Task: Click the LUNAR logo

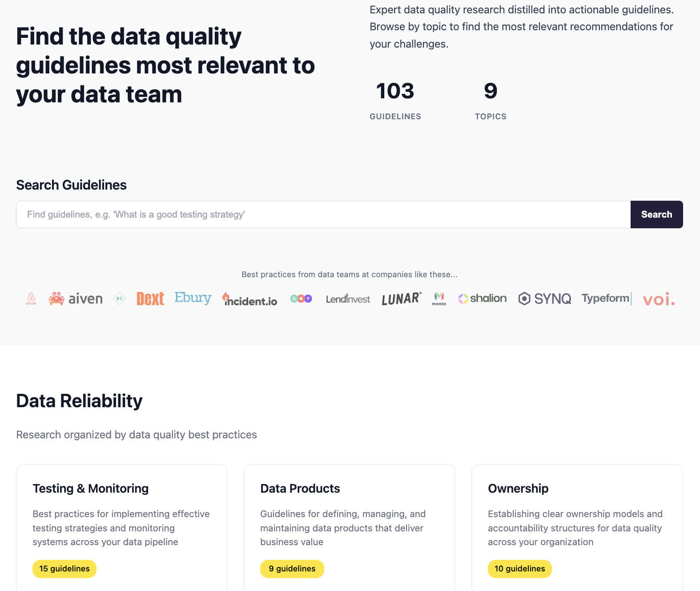Action: pyautogui.click(x=402, y=299)
